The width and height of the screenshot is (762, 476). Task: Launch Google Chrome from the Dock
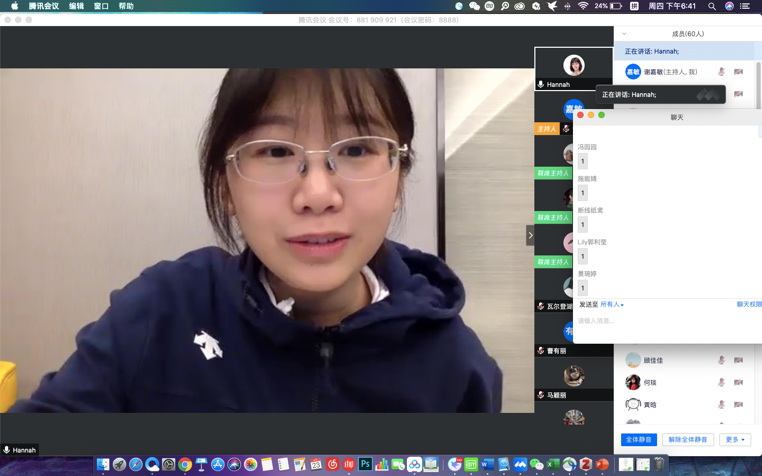point(185,464)
